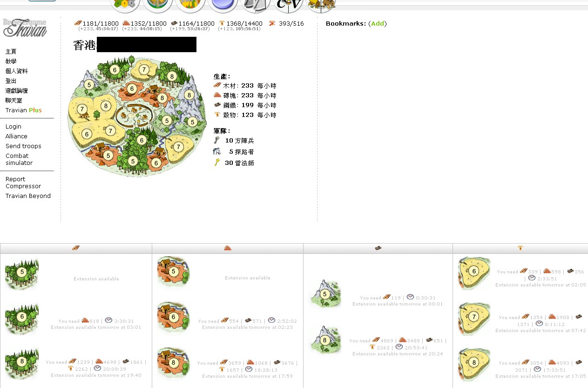
Task: Open village resource overview top icon
Action: pyautogui.click(x=126, y=5)
